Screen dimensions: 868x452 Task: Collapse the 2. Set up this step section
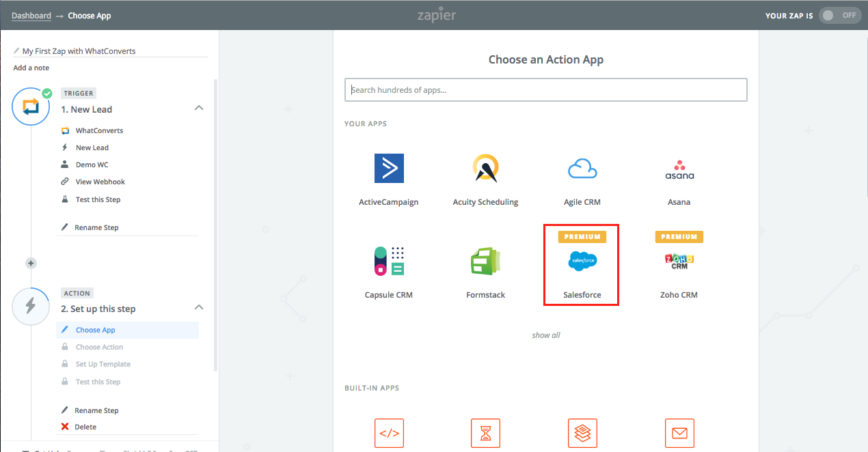[199, 307]
